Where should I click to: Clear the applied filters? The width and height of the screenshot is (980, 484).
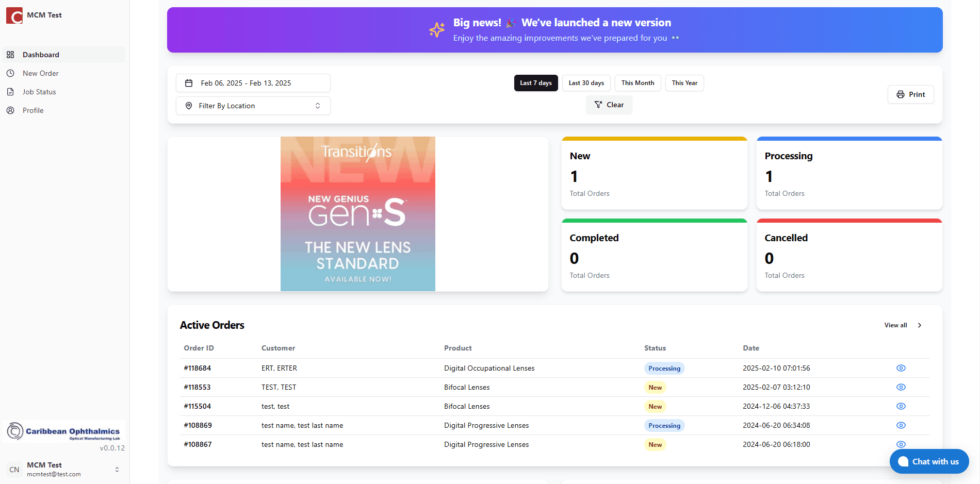tap(609, 105)
